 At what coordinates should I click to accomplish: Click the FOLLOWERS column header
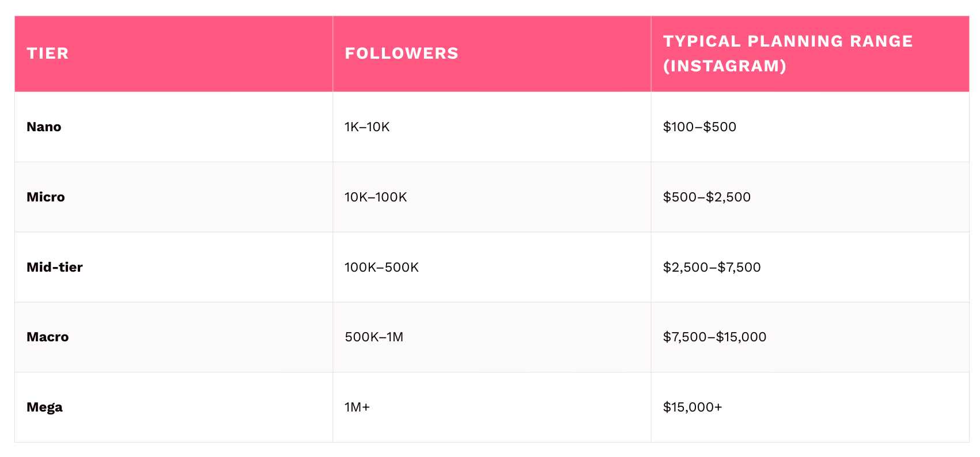point(402,54)
